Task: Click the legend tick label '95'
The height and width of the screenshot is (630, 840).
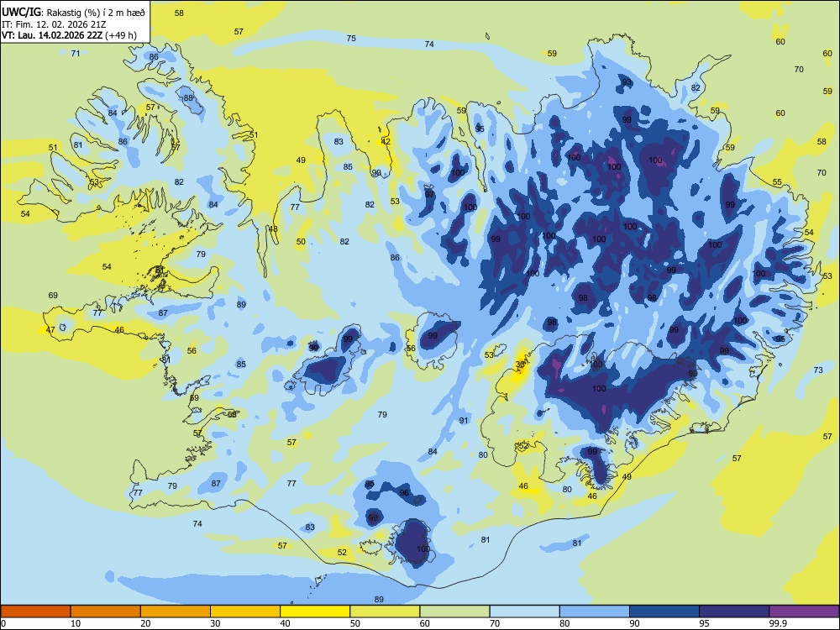Action: click(704, 623)
